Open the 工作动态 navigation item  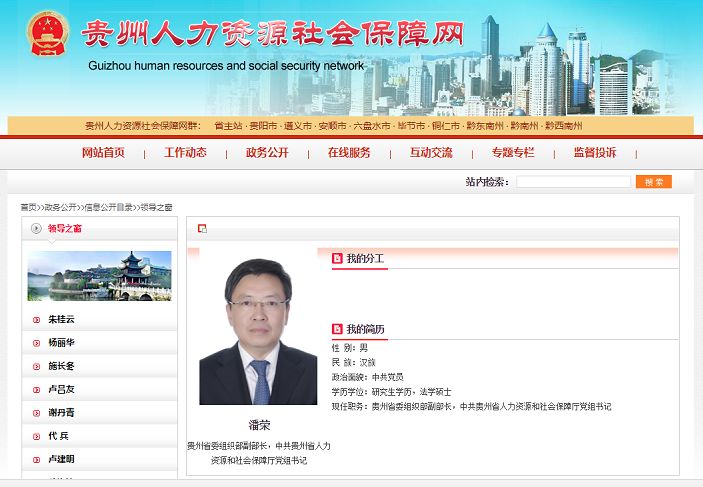point(185,153)
